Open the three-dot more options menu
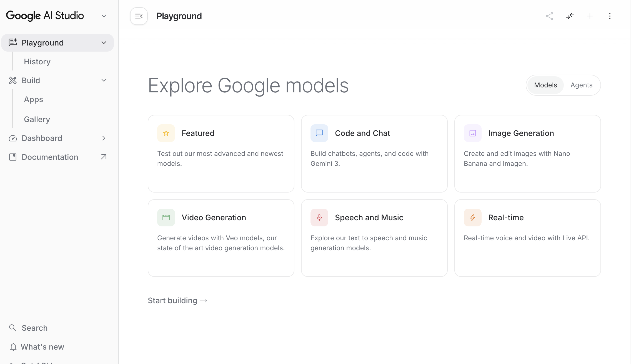Image resolution: width=631 pixels, height=364 pixels. coord(610,16)
